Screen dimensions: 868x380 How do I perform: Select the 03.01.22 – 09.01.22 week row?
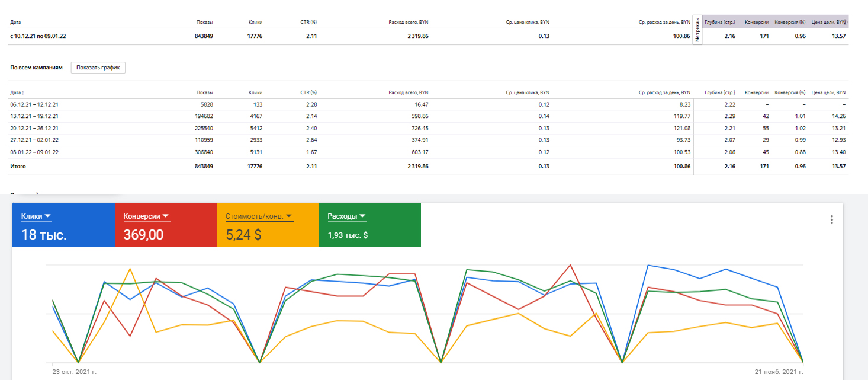[429, 152]
